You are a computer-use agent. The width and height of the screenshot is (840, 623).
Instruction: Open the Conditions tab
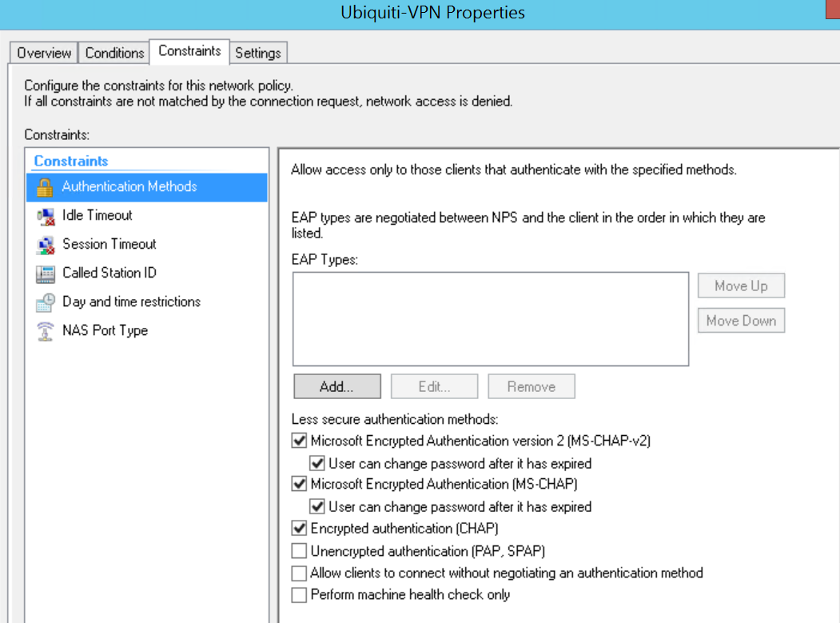pyautogui.click(x=114, y=53)
